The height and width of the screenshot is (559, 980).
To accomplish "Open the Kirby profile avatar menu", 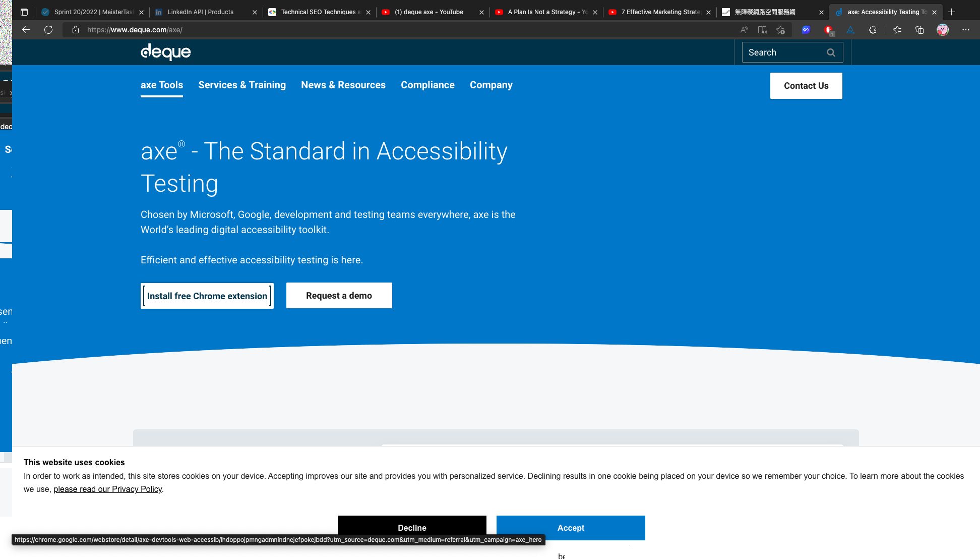I will [943, 30].
